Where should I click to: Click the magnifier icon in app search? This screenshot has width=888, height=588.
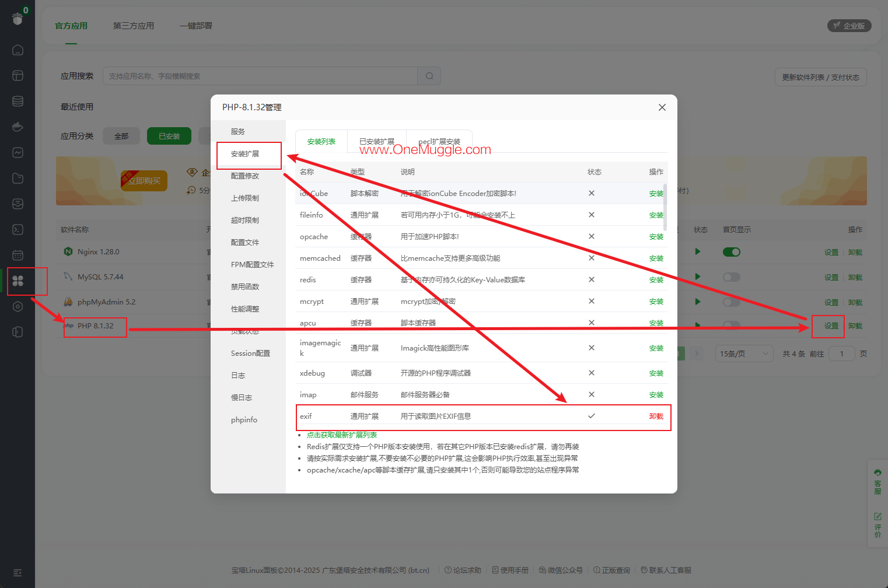[429, 76]
